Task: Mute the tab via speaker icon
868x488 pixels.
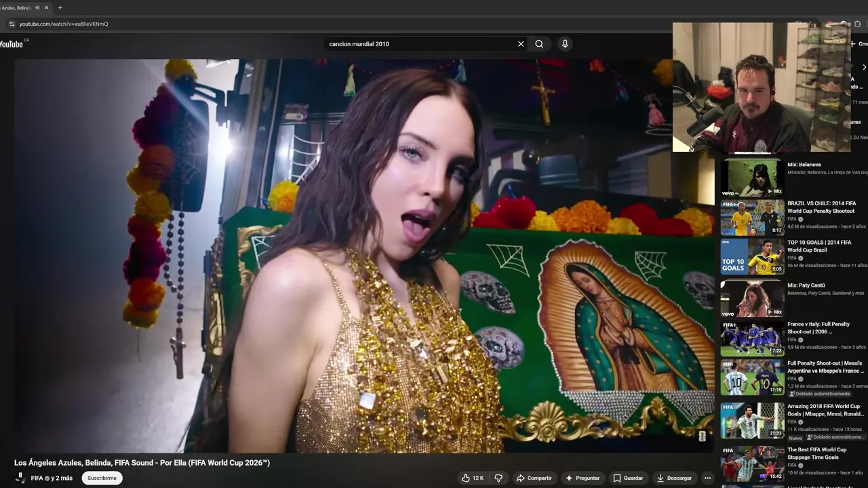Action: pyautogui.click(x=37, y=7)
